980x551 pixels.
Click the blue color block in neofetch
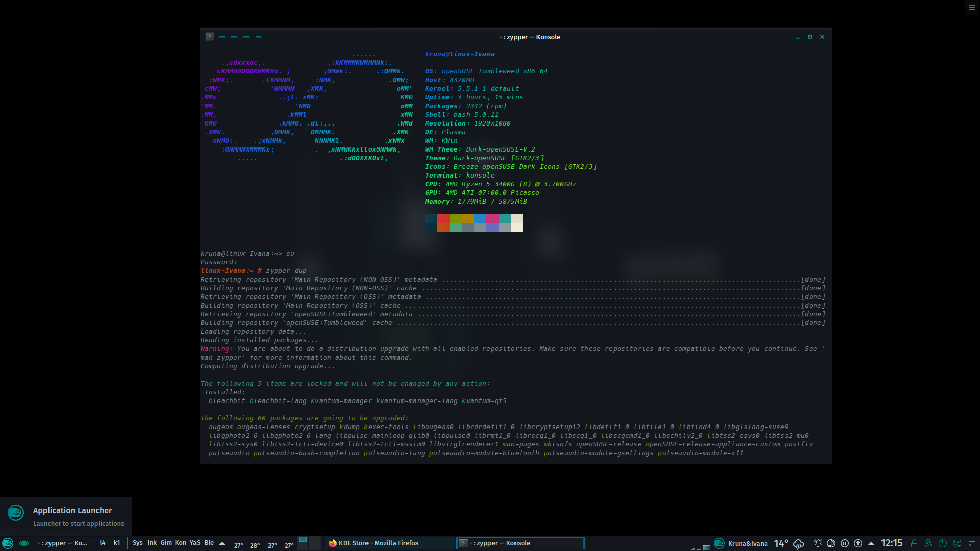click(480, 218)
